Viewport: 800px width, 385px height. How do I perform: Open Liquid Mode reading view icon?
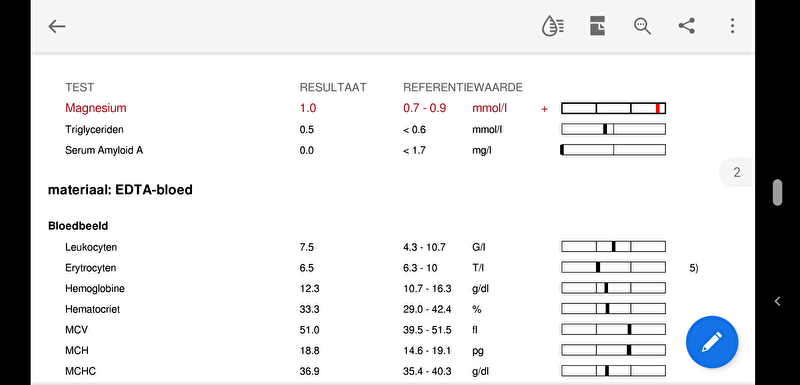click(553, 26)
